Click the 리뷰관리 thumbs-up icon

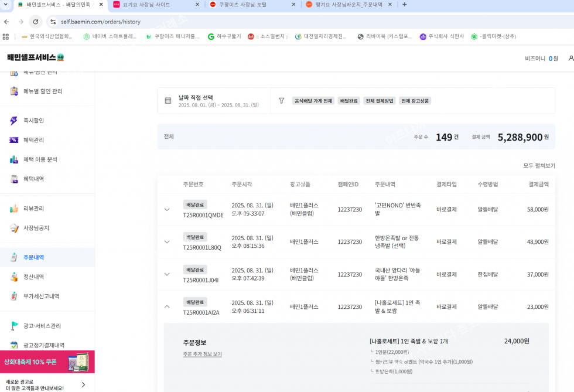coord(14,209)
